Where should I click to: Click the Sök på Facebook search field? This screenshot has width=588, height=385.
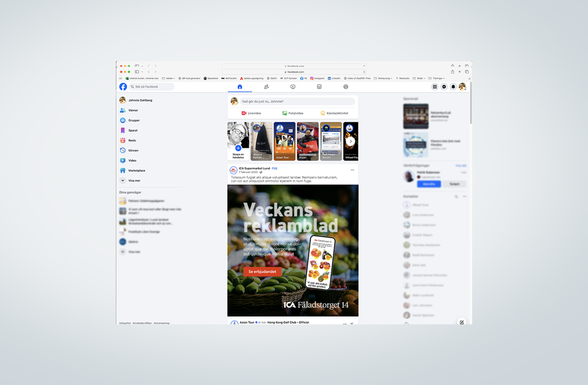pos(153,87)
